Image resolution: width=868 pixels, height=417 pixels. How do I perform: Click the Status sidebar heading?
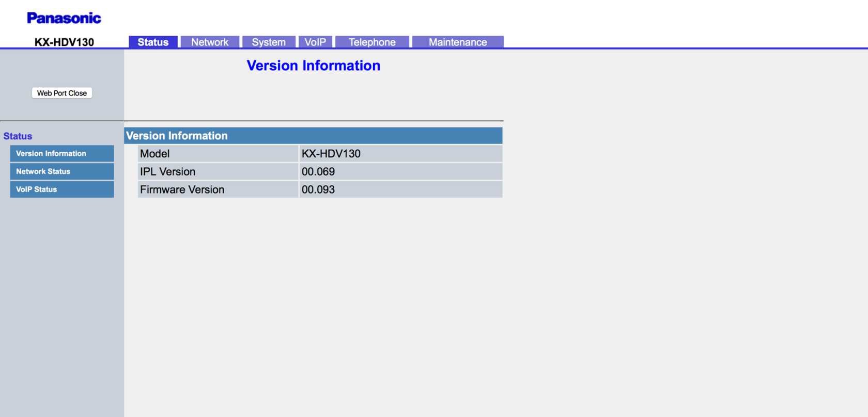pos(18,136)
